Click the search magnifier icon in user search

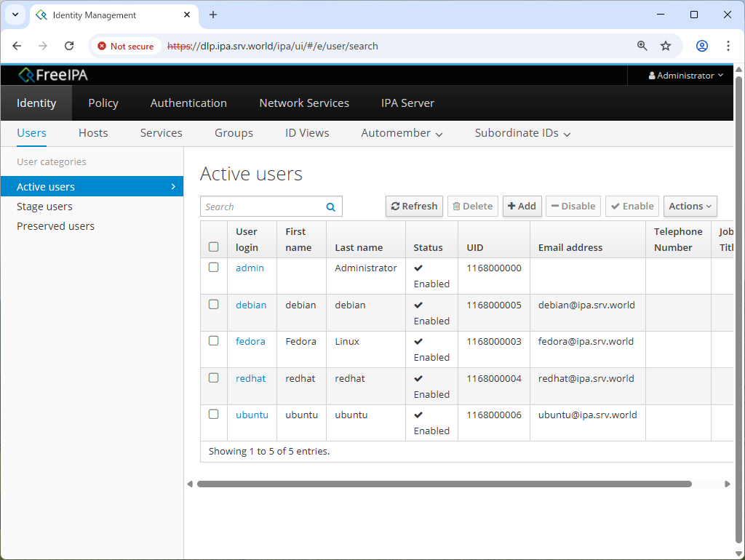pyautogui.click(x=330, y=207)
